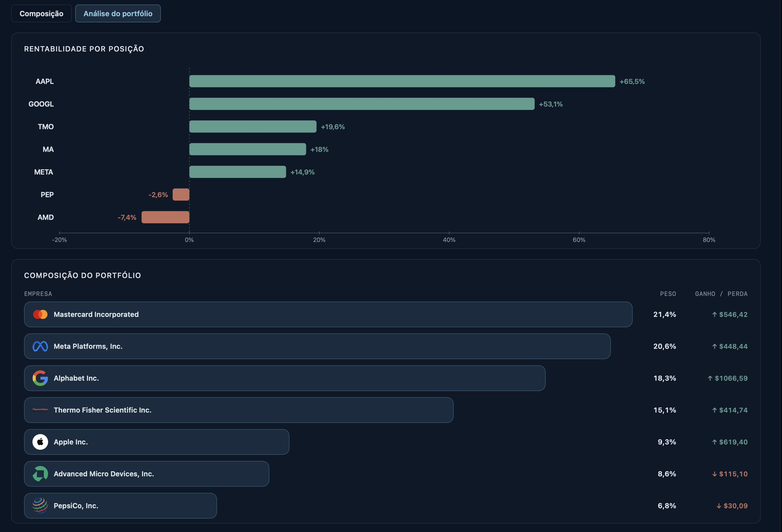782x532 pixels.
Task: Click the Apple Inc. company name
Action: click(71, 442)
